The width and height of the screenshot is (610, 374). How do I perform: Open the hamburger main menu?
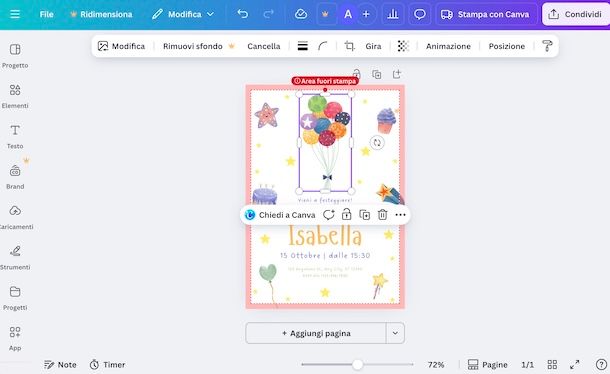[15, 14]
